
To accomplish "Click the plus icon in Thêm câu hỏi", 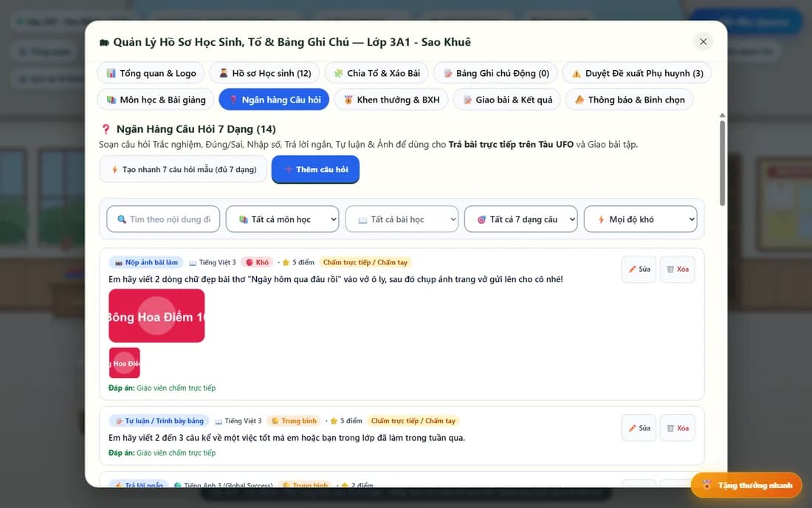I will tap(289, 169).
